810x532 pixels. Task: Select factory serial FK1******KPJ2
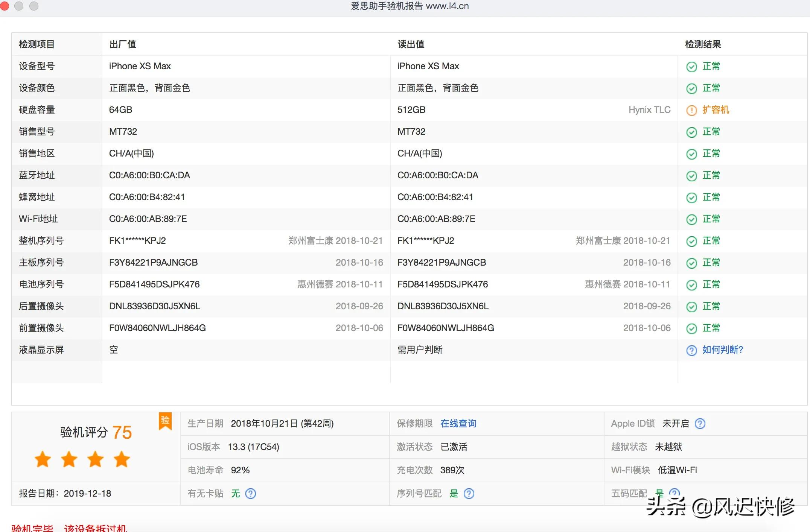click(x=137, y=241)
